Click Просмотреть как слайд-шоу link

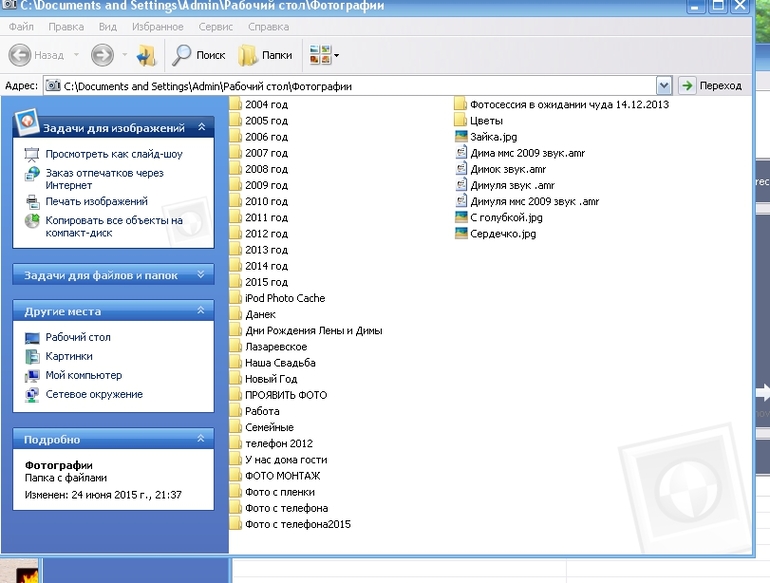tap(113, 154)
